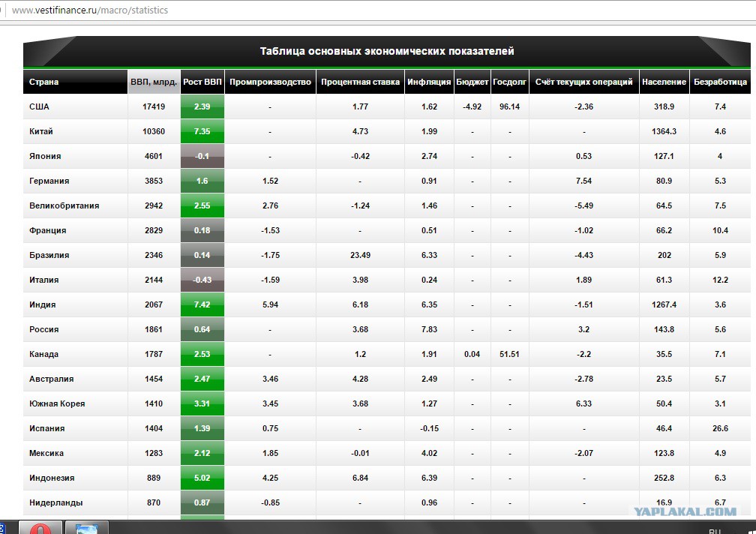This screenshot has width=756, height=534.
Task: Click Россия inflation value 7.83
Action: click(x=429, y=330)
